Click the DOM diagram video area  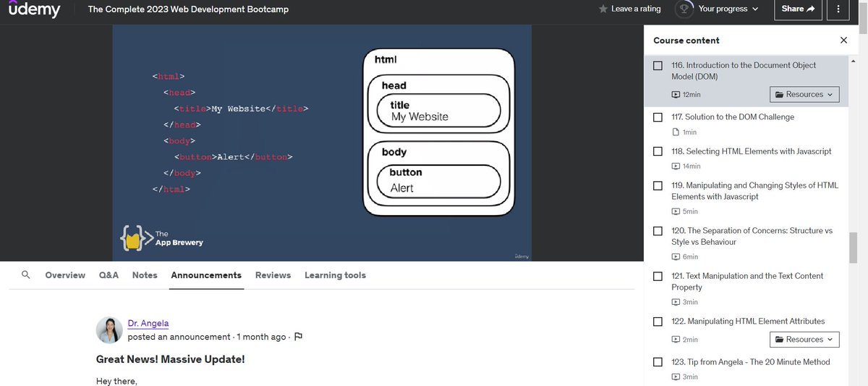coord(322,143)
